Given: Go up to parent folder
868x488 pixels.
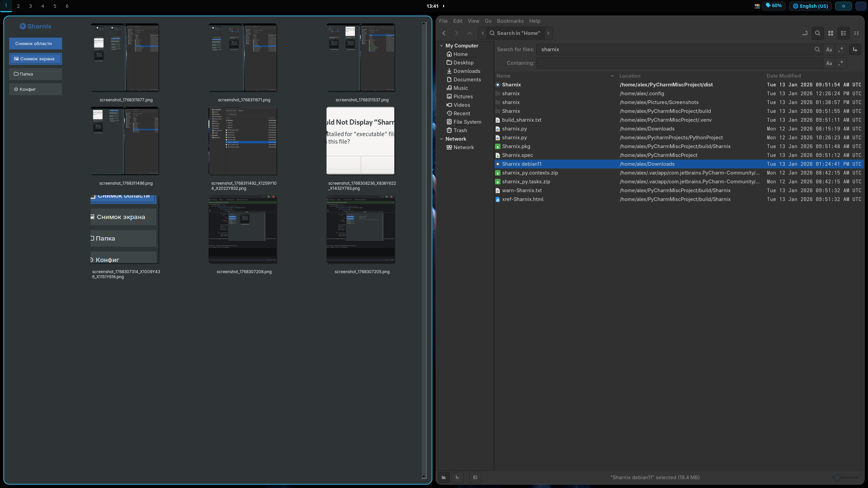Looking at the screenshot, I should (x=469, y=33).
